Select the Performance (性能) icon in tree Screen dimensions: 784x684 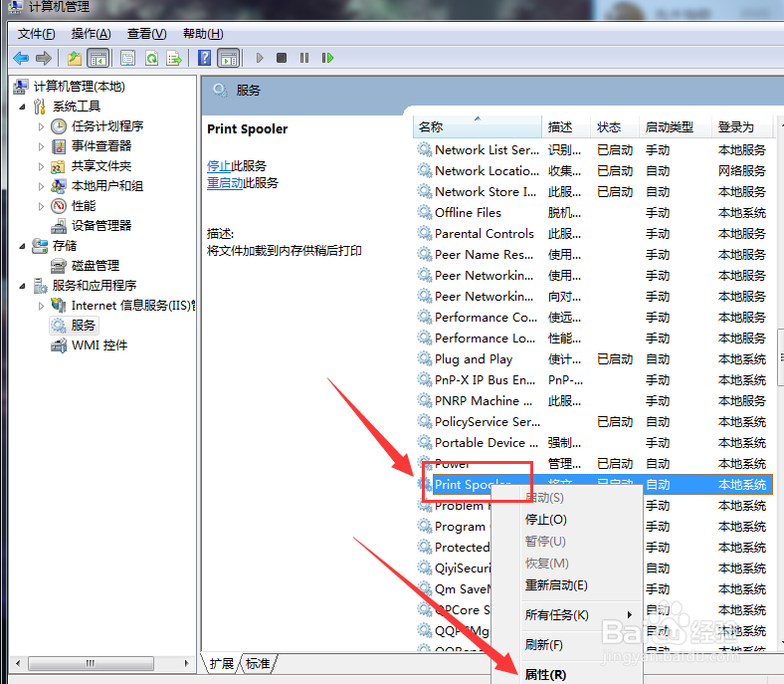59,206
